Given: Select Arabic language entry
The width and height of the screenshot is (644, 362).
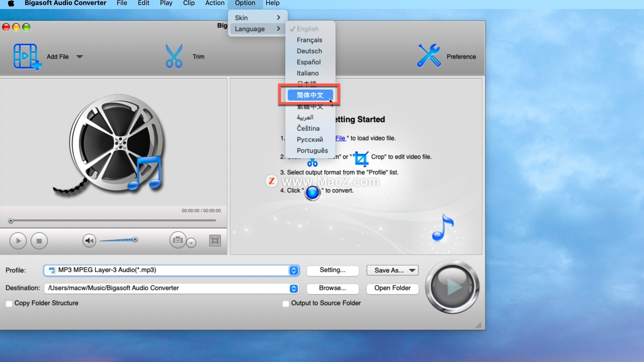Looking at the screenshot, I should [310, 117].
